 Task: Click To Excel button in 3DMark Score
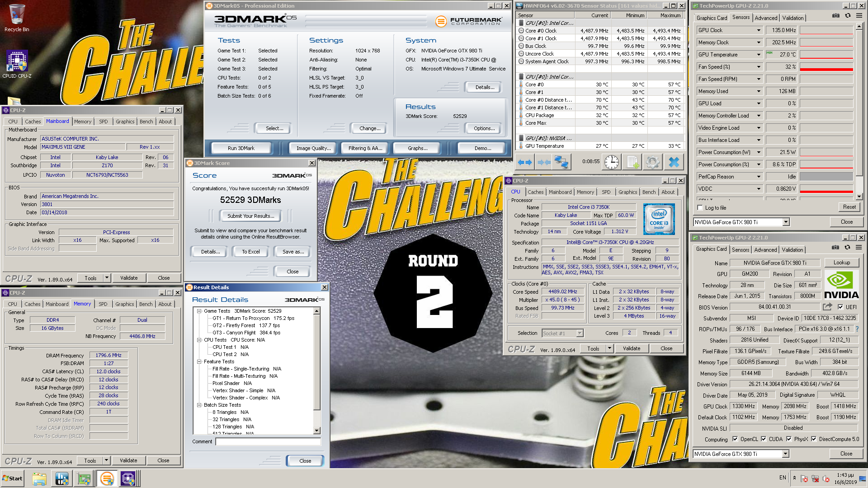250,252
